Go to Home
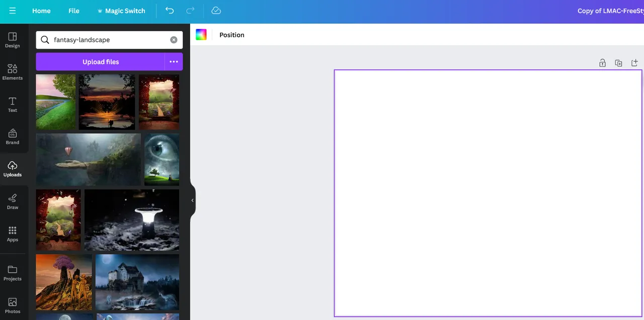The width and height of the screenshot is (644, 320). pos(41,11)
